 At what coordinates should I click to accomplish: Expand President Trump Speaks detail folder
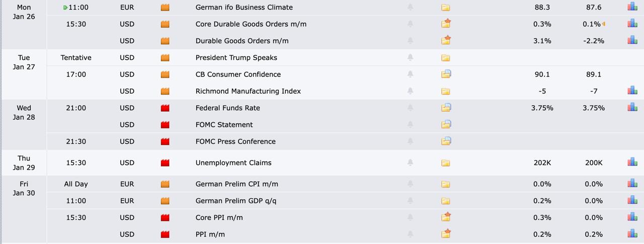(x=446, y=57)
